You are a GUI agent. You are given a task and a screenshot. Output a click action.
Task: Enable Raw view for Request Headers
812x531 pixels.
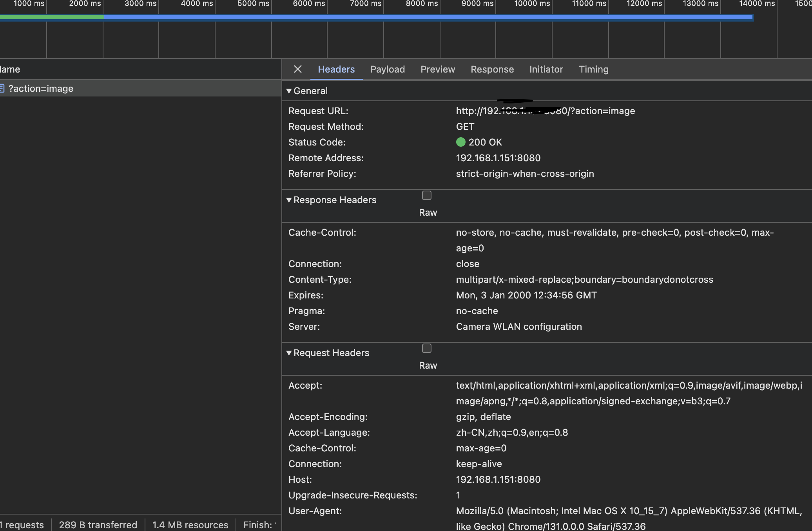(427, 348)
